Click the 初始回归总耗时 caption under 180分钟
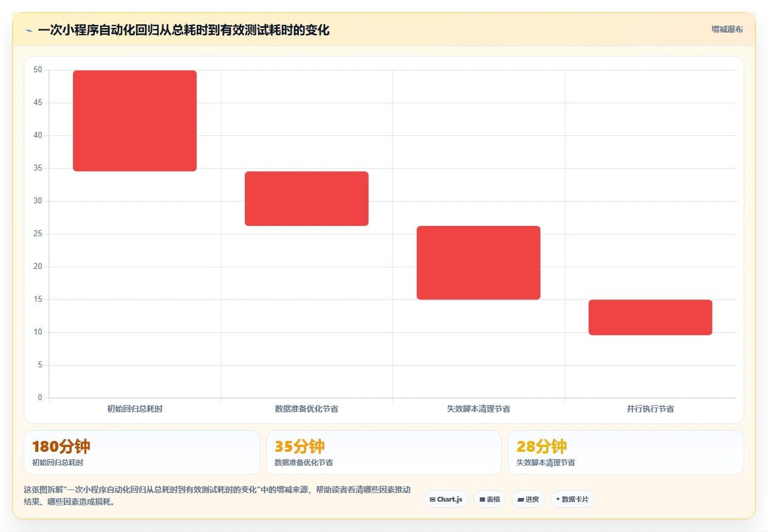The image size is (768, 532). [x=58, y=463]
